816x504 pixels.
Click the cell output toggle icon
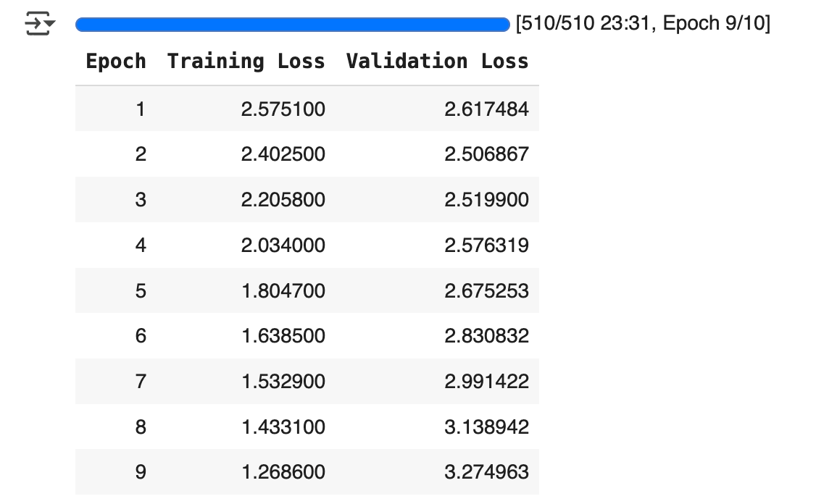coord(40,25)
